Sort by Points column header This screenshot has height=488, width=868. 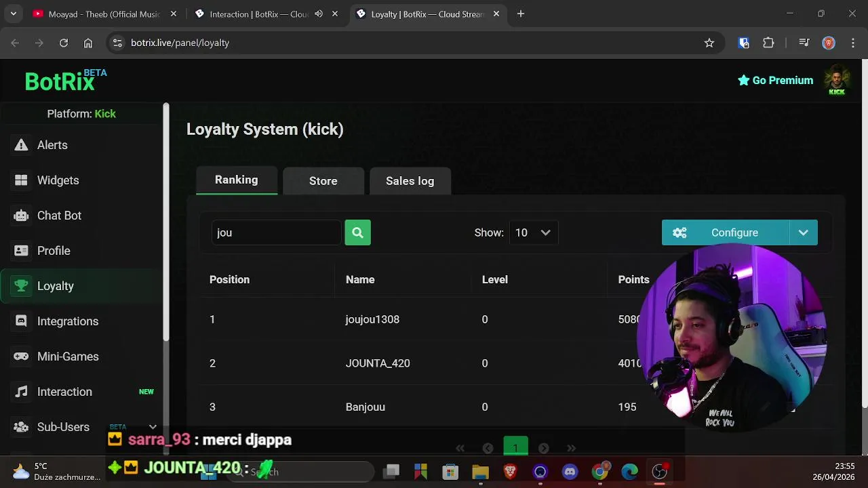point(633,279)
